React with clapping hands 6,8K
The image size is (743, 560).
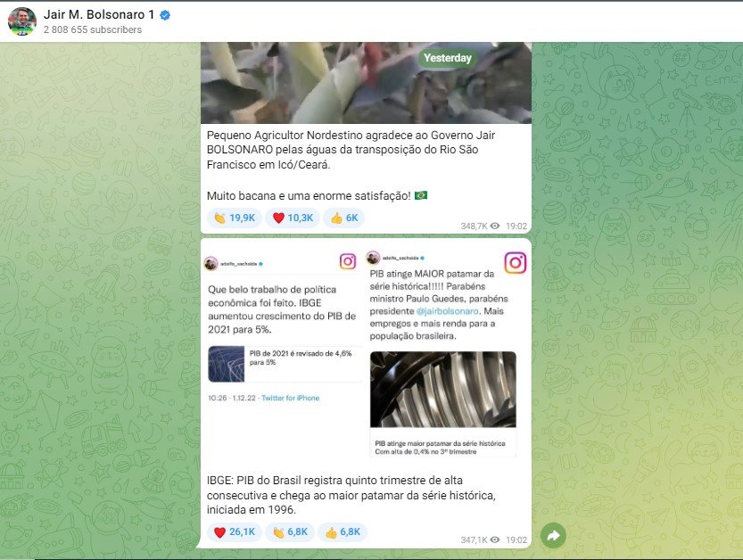click(x=290, y=532)
